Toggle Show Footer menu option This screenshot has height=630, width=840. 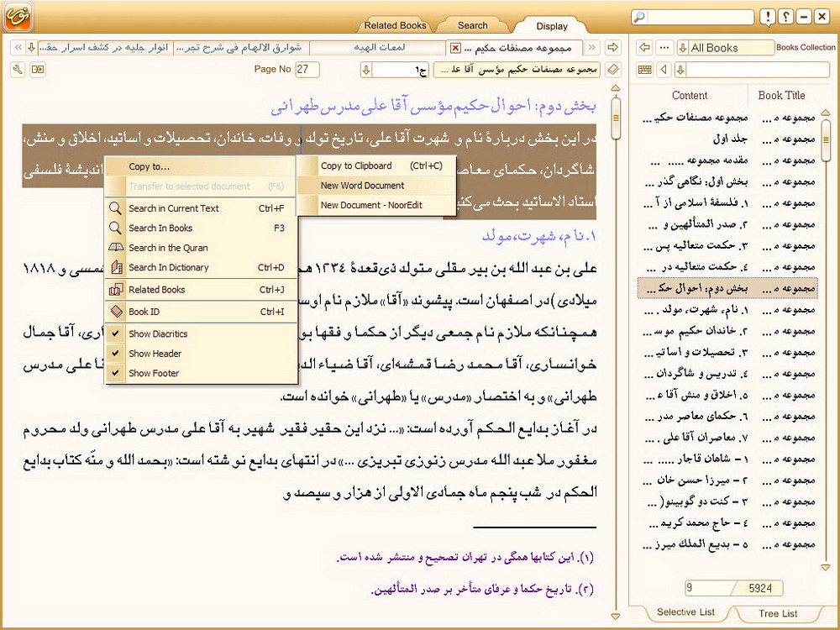(154, 373)
